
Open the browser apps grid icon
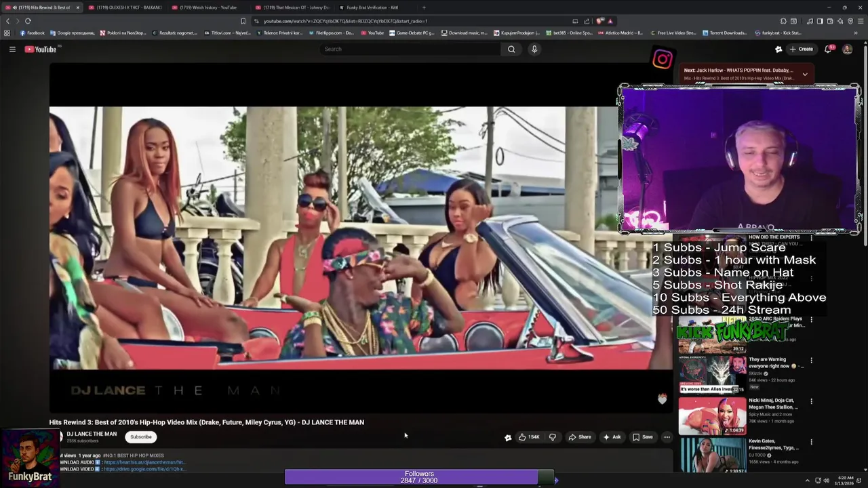pos(7,33)
